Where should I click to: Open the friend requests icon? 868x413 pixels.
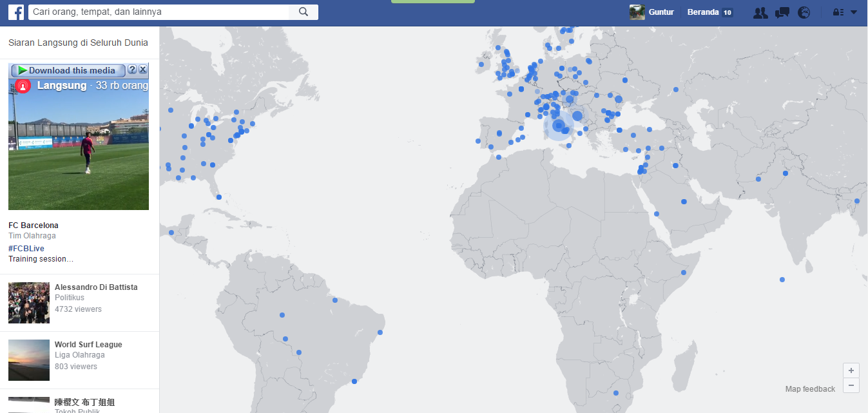[760, 12]
